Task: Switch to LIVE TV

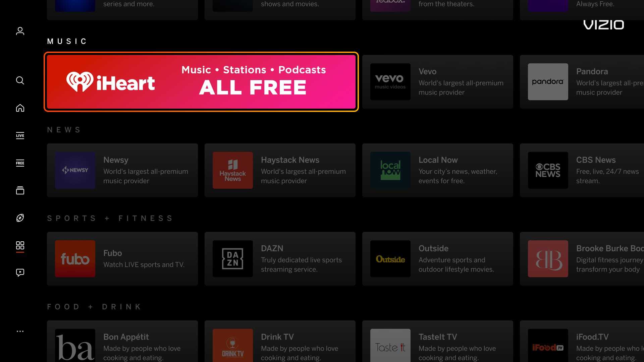Action: 20,135
